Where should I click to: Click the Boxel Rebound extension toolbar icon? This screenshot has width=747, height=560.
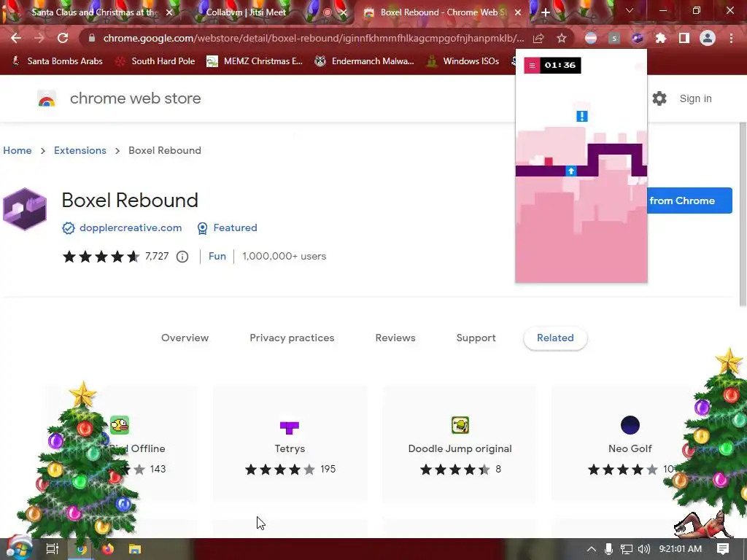pyautogui.click(x=638, y=38)
